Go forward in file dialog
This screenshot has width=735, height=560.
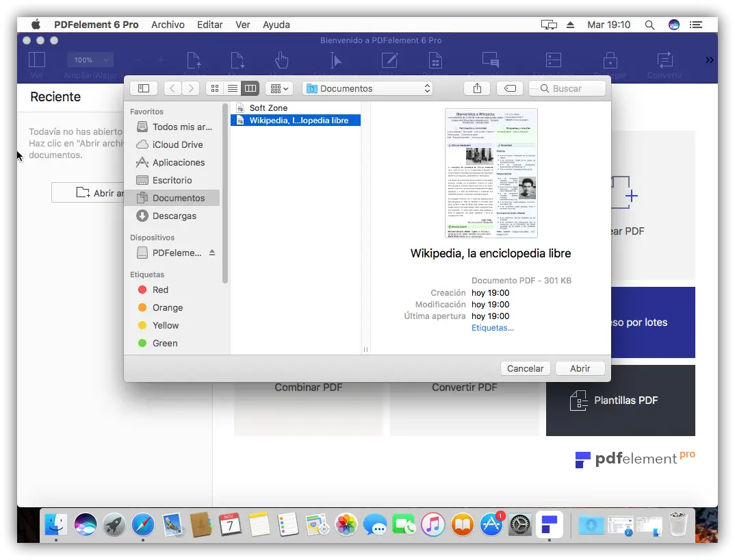pyautogui.click(x=190, y=88)
